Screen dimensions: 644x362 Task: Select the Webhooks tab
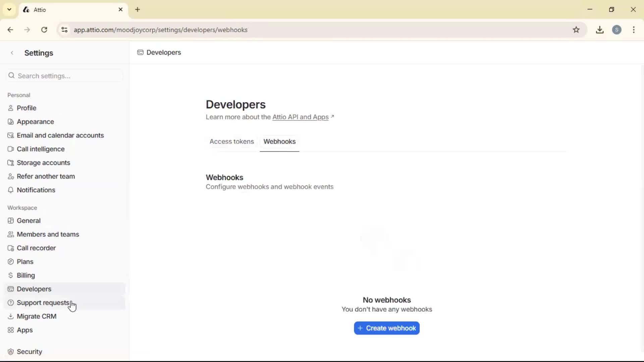point(280,141)
